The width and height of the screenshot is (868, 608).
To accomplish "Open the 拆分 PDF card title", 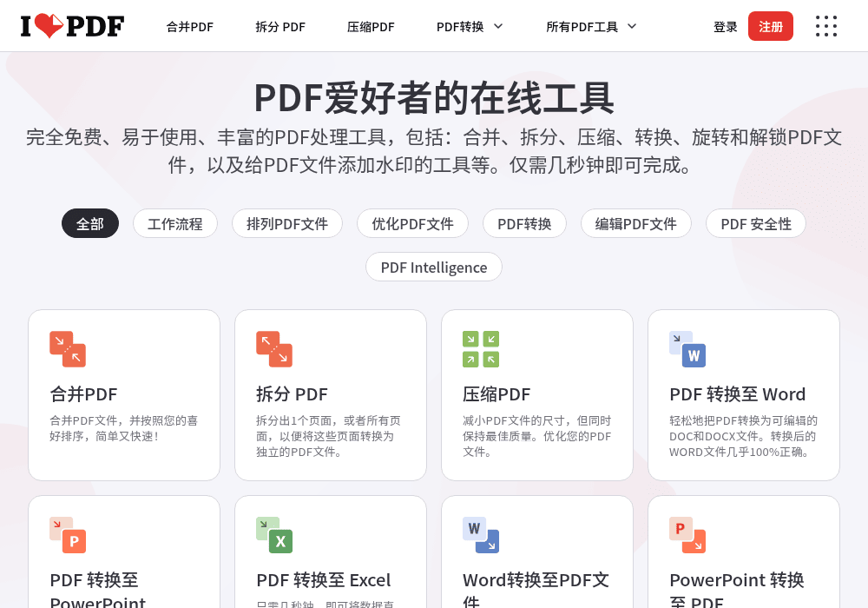I will pos(292,394).
